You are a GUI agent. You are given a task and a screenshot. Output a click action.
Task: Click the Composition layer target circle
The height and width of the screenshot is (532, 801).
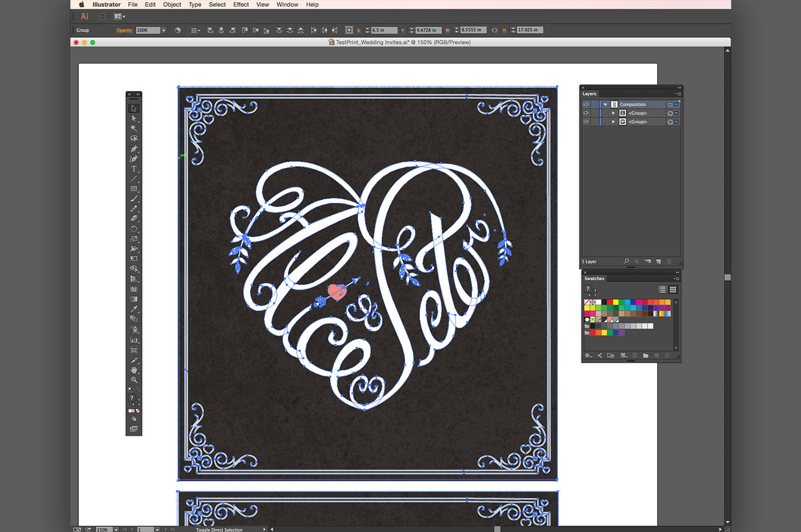click(670, 105)
